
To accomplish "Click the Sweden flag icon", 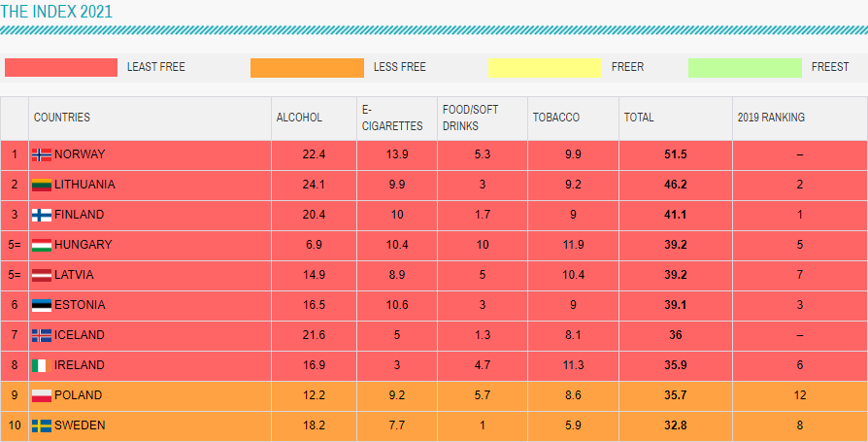I will [42, 425].
